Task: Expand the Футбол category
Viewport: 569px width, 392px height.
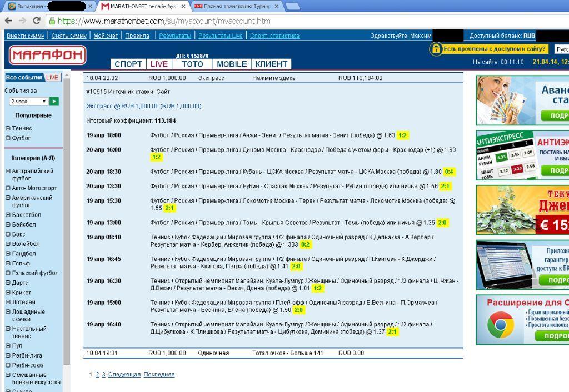Action: coord(8,138)
